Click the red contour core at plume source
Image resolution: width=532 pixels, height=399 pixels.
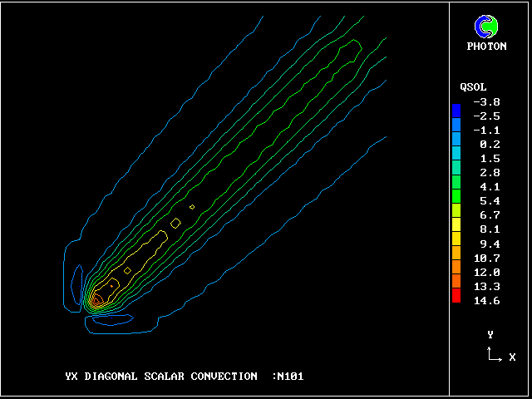pyautogui.click(x=96, y=301)
